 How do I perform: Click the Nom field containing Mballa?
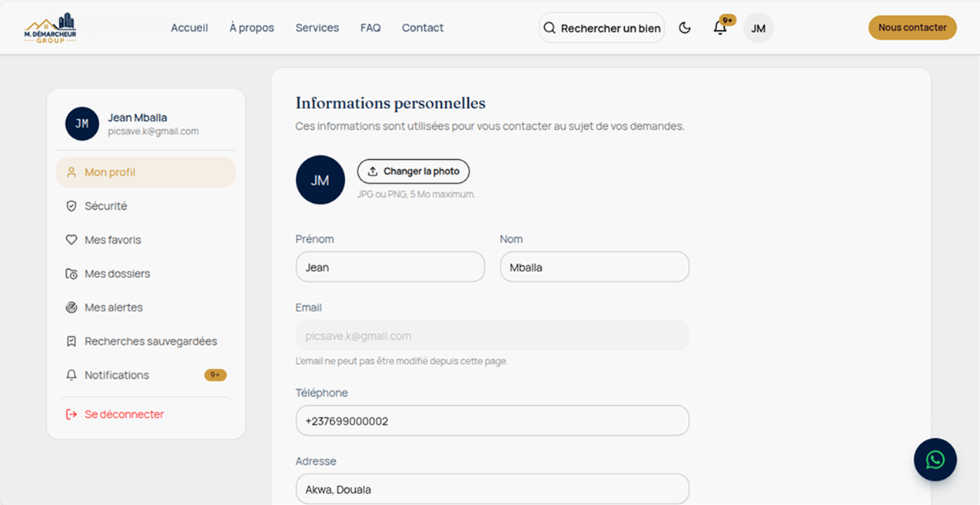pos(595,267)
